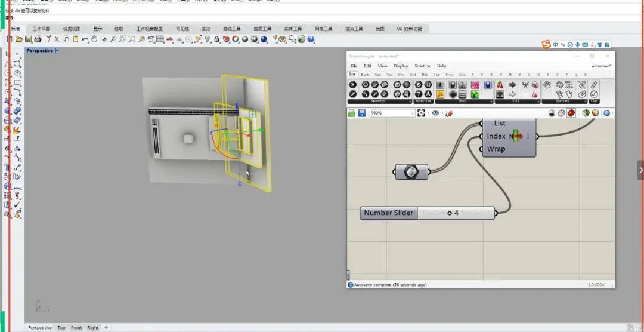
Task: Click the Index input on List Item component
Action: (496, 136)
